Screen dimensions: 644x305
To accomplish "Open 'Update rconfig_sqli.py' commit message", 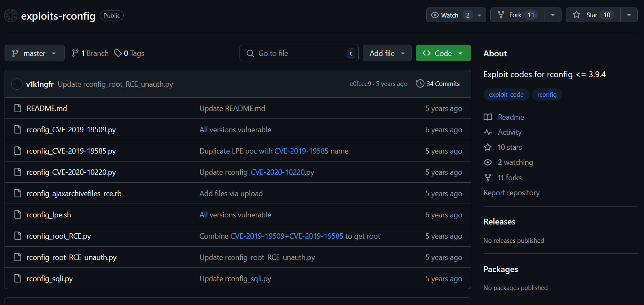I will click(x=235, y=279).
